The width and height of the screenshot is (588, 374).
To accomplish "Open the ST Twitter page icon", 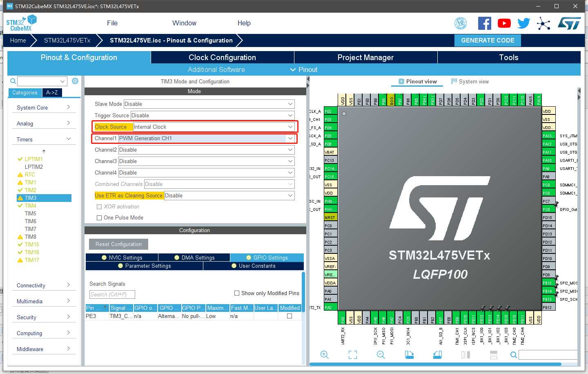I will [x=524, y=23].
